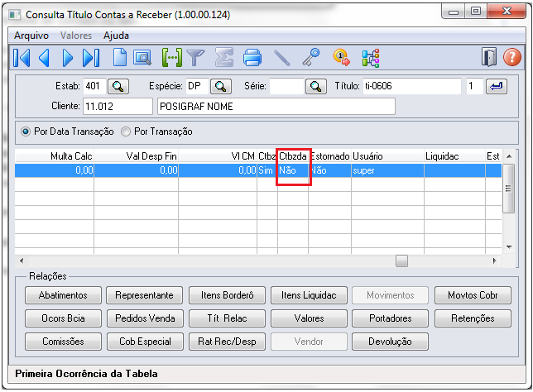The width and height of the screenshot is (533, 392).
Task: Click the Multa Calc column header
Action: (55, 156)
